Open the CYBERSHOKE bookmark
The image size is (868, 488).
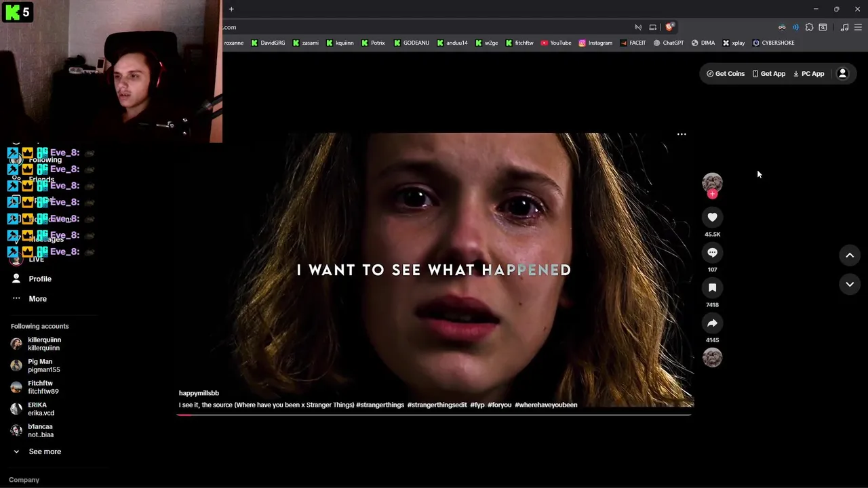pyautogui.click(x=773, y=43)
